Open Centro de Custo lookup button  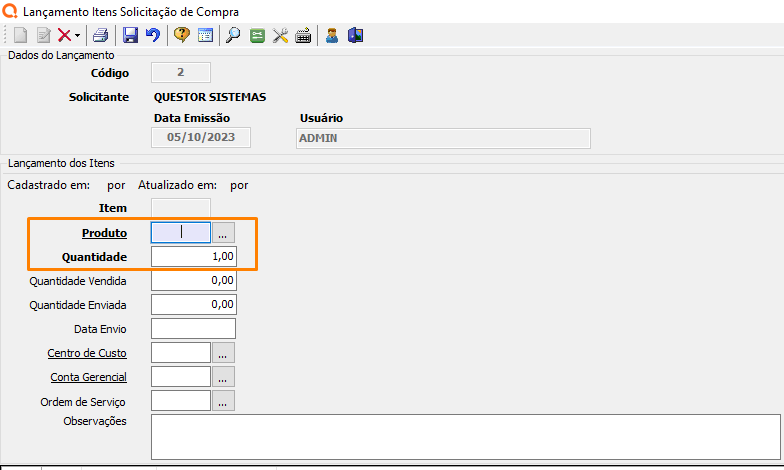click(223, 353)
